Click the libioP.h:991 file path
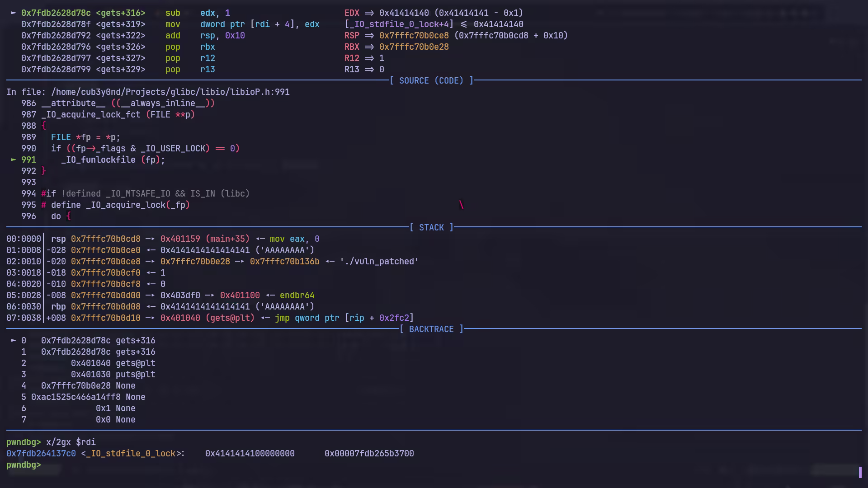This screenshot has width=868, height=488. click(x=170, y=92)
